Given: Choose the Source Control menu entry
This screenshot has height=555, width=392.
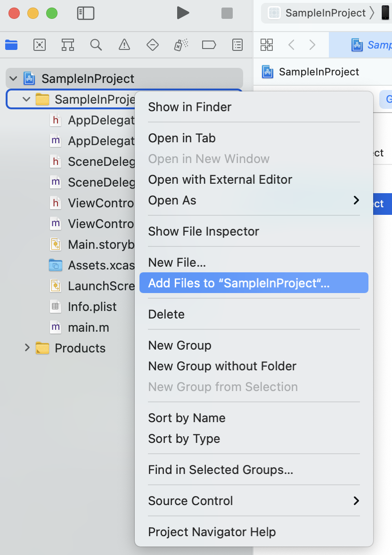Looking at the screenshot, I should click(x=254, y=500).
